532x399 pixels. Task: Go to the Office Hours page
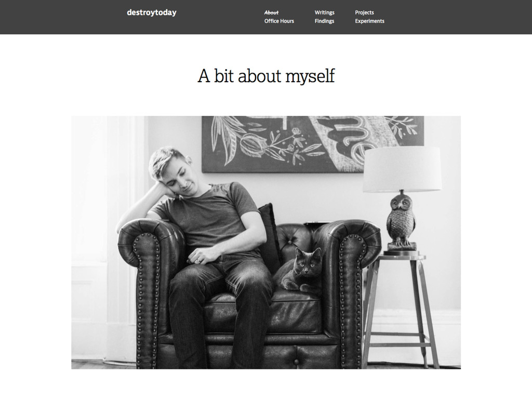[x=279, y=21]
